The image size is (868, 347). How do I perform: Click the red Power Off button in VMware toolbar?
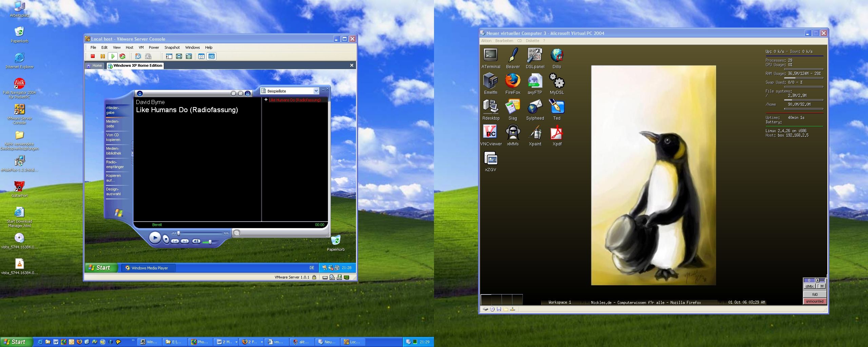click(x=93, y=56)
